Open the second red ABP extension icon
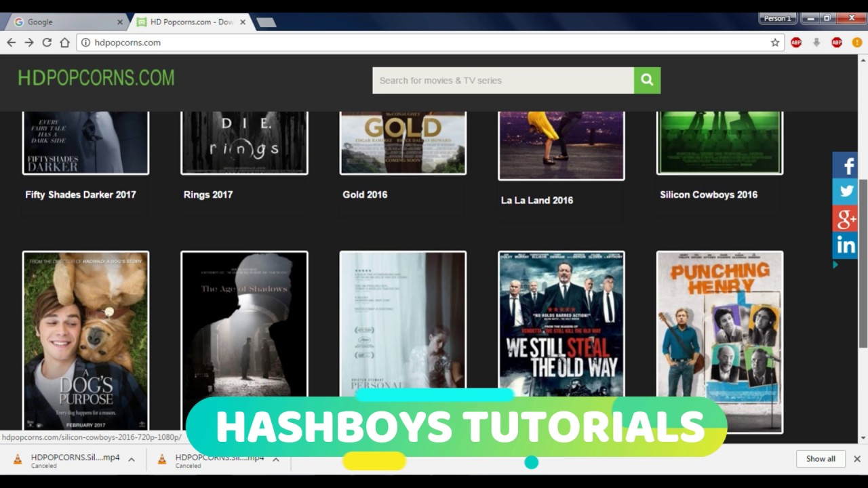Screen dimensions: 868x488 pos(837,42)
